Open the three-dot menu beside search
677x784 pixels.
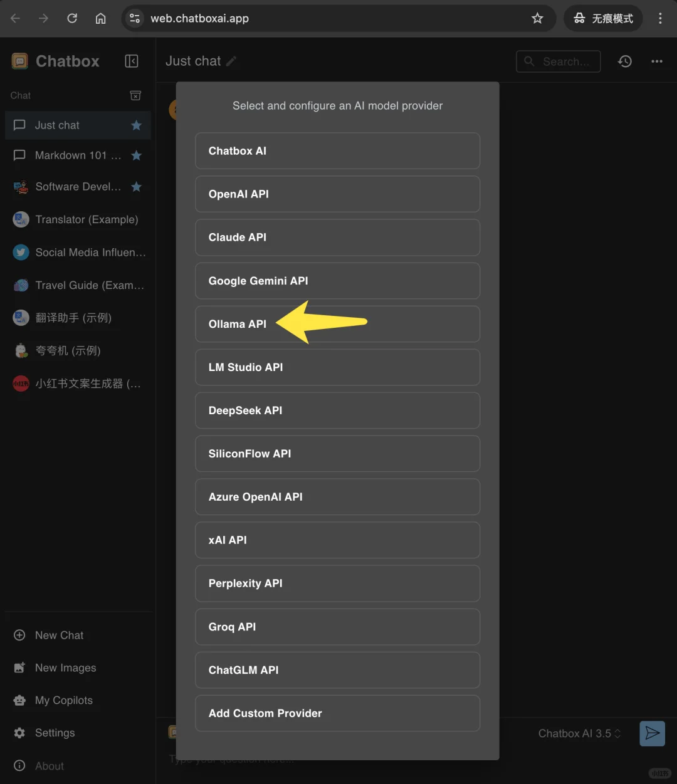tap(656, 61)
